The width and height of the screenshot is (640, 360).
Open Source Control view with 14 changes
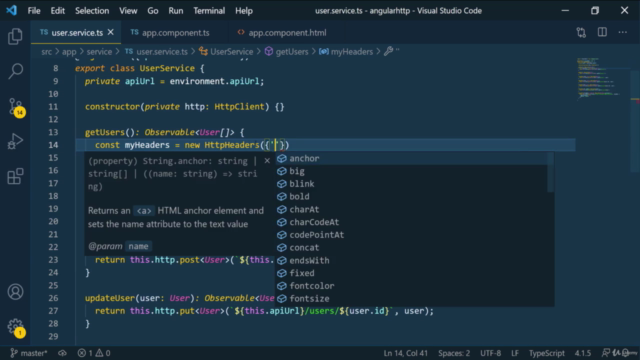(x=16, y=107)
